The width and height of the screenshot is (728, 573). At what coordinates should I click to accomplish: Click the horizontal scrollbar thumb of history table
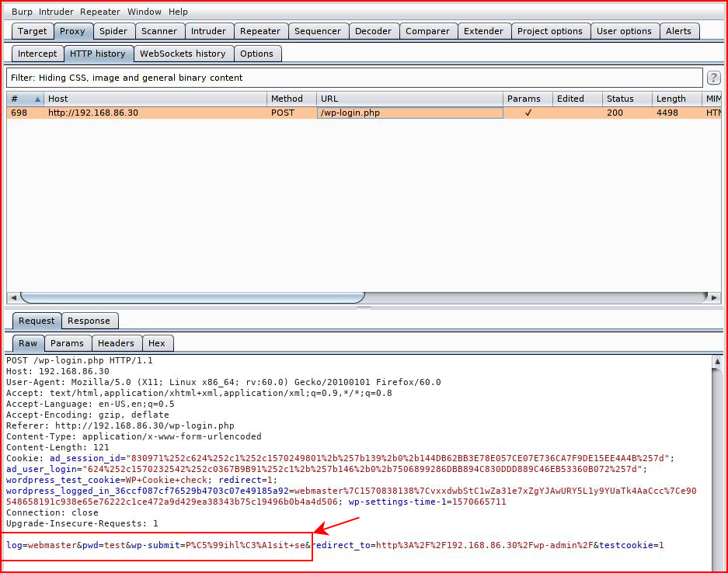(x=193, y=297)
